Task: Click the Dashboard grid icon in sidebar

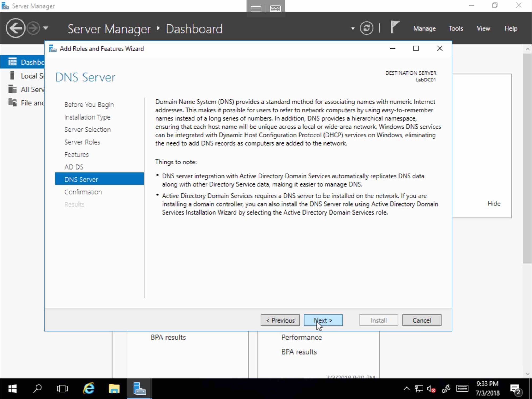Action: [x=12, y=62]
